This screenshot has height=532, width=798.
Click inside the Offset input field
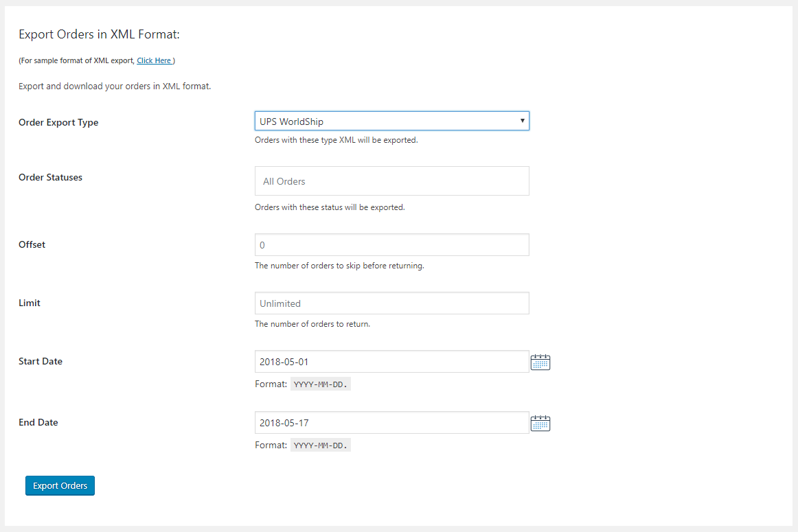(391, 244)
